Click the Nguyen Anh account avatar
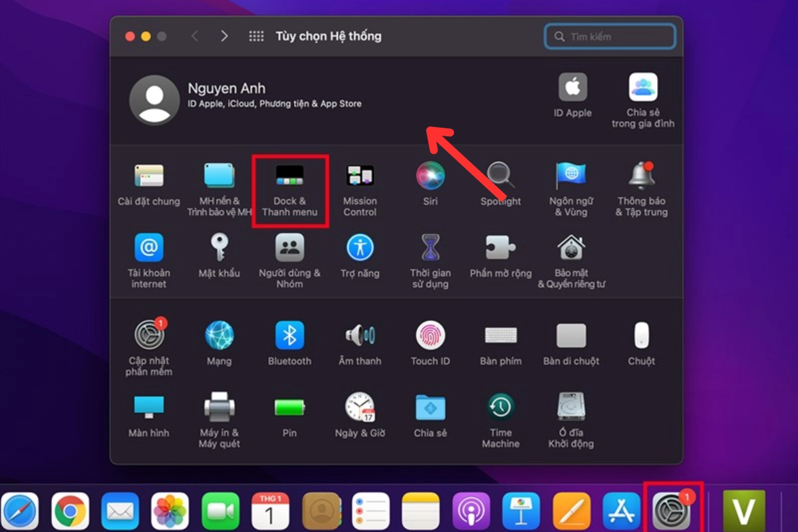The height and width of the screenshot is (532, 798). pyautogui.click(x=154, y=100)
